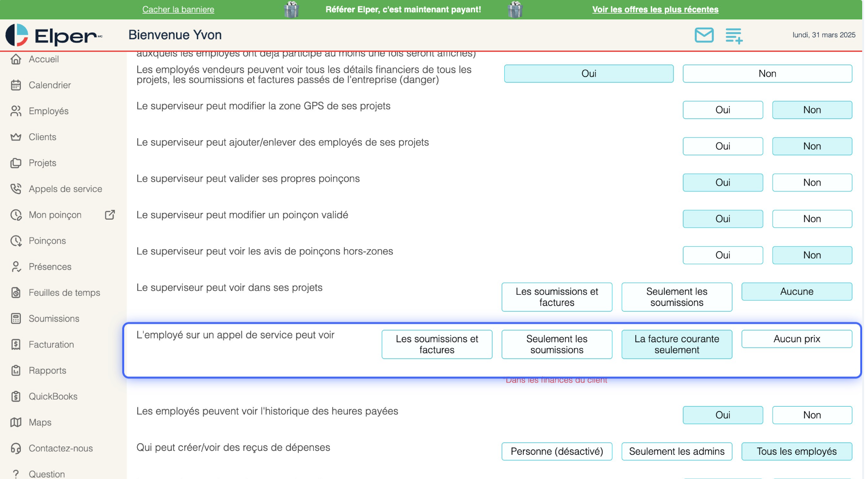Select Oui for vendeurs see financial details
Image resolution: width=868 pixels, height=479 pixels.
click(x=589, y=74)
